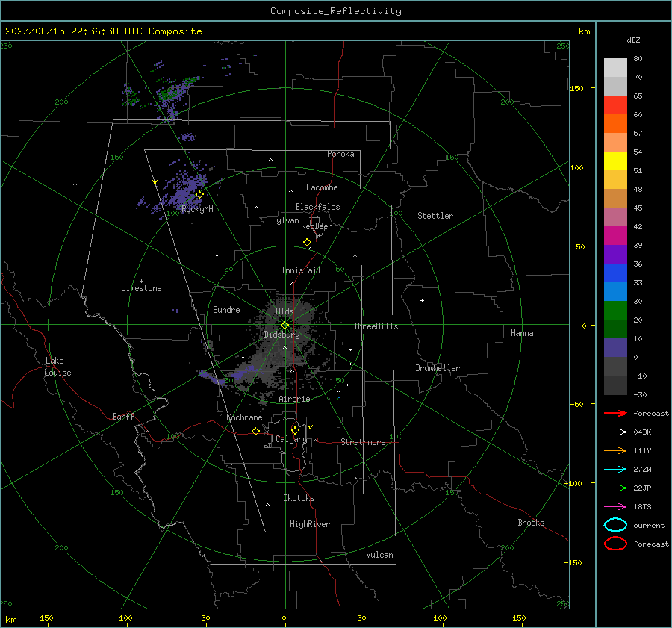Click the Lake Louise label
Viewport: 672px width, 628px height.
(57, 367)
